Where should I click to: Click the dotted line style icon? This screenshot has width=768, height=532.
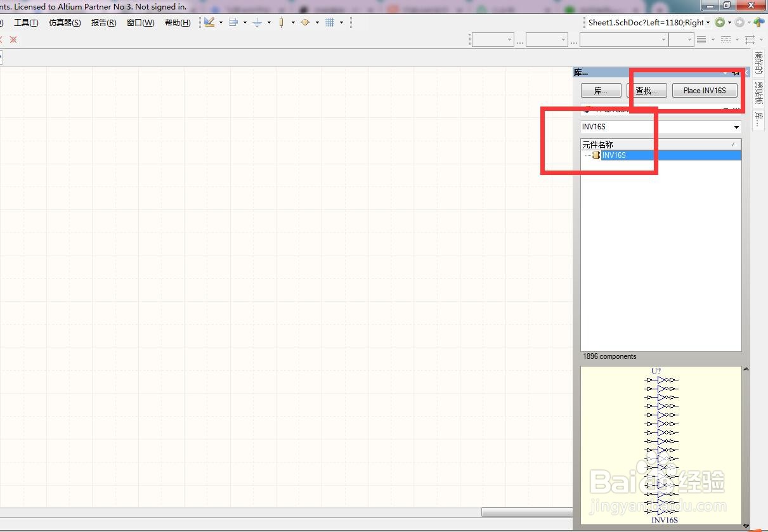726,39
